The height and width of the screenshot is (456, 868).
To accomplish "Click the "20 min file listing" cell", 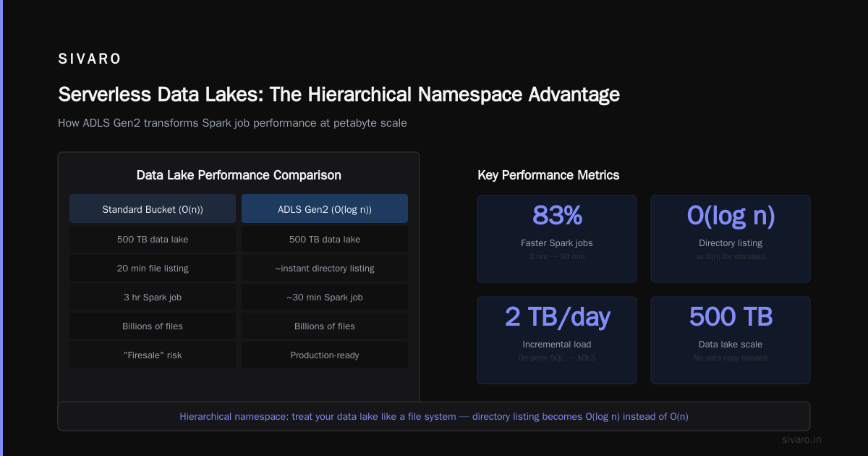I will [x=153, y=268].
